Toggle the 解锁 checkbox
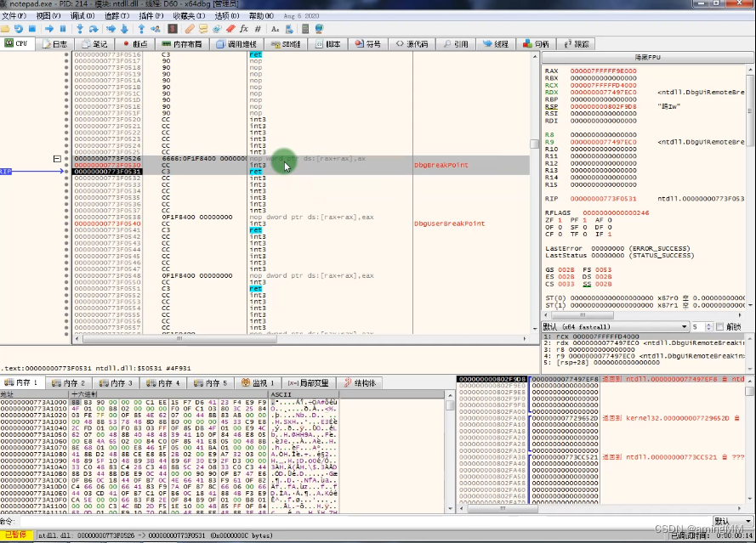 [719, 327]
